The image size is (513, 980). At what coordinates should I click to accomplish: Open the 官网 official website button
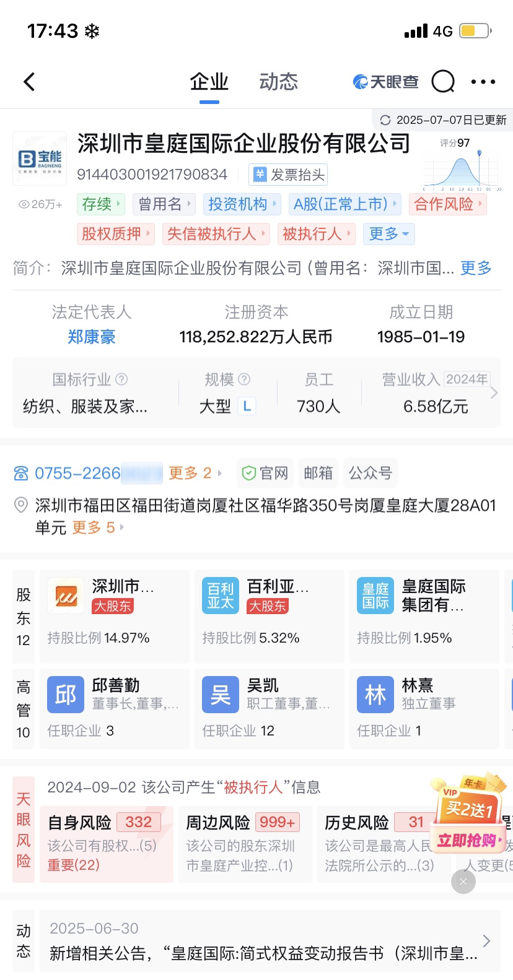pos(265,473)
